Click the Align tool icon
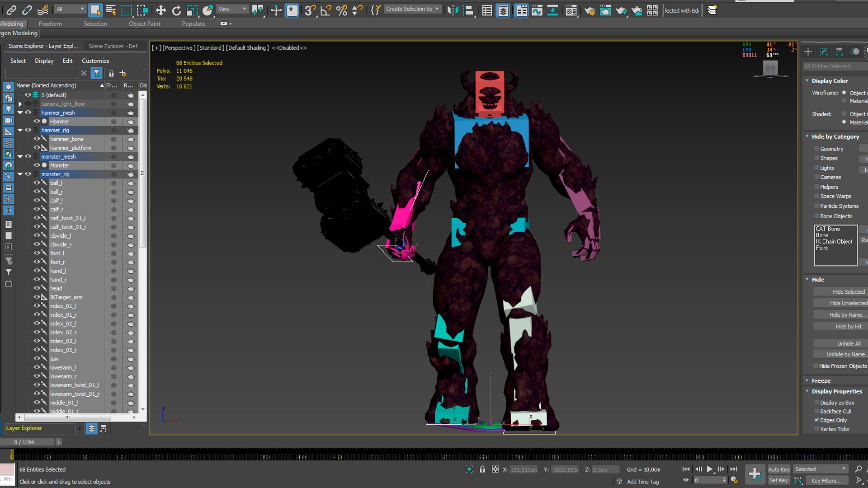The image size is (868, 488). (x=469, y=9)
